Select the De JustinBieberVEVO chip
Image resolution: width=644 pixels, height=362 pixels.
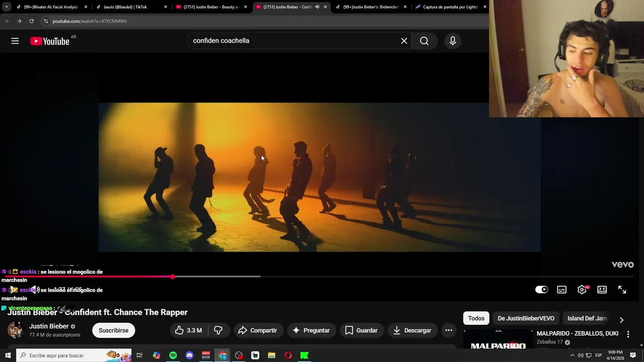pyautogui.click(x=526, y=318)
